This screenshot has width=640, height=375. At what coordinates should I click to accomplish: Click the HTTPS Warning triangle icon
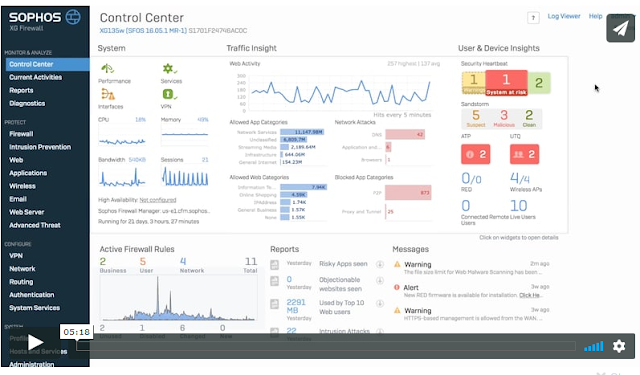click(397, 310)
